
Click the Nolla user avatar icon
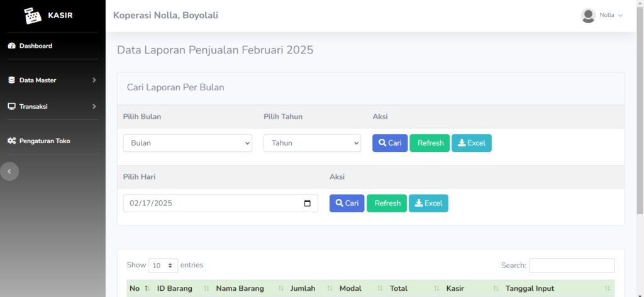tap(588, 16)
